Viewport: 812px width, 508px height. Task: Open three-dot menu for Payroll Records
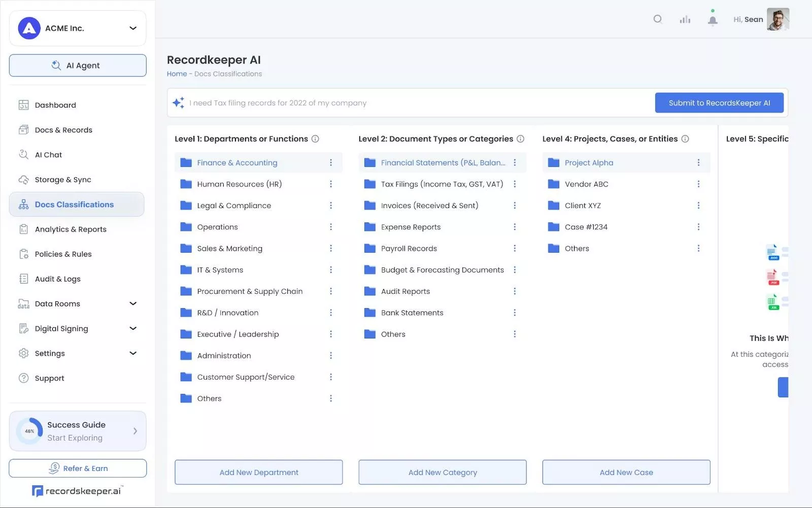pyautogui.click(x=515, y=249)
